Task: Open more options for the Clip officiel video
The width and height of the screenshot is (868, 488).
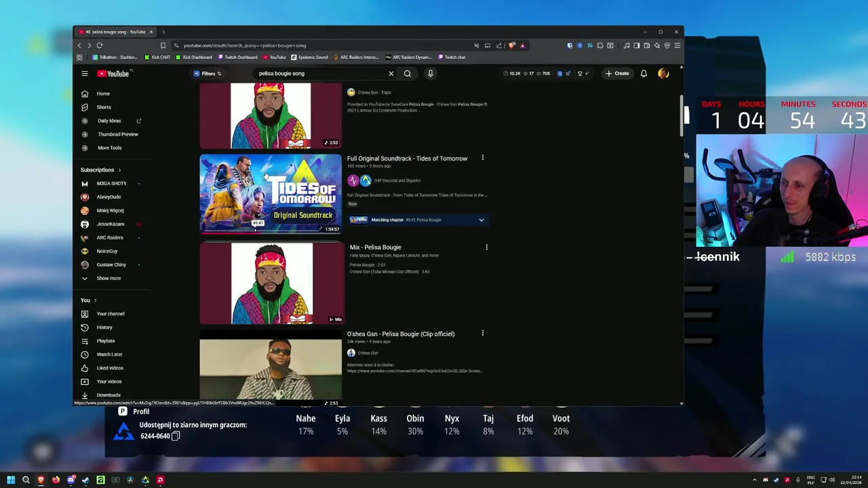Action: (x=483, y=333)
